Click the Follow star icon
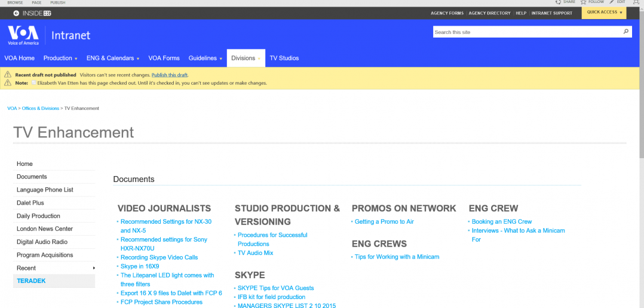The width and height of the screenshot is (644, 308). pos(584,2)
